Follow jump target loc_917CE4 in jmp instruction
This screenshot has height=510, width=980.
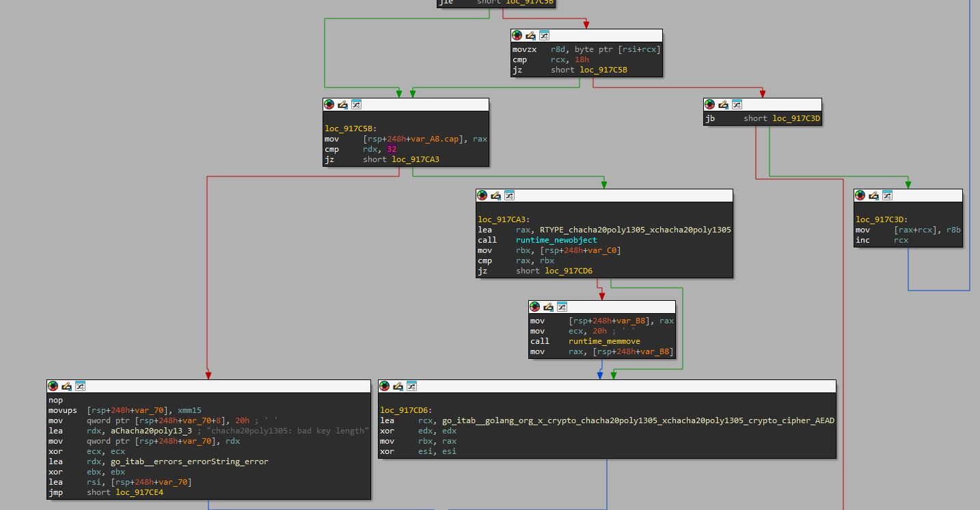pyautogui.click(x=139, y=492)
